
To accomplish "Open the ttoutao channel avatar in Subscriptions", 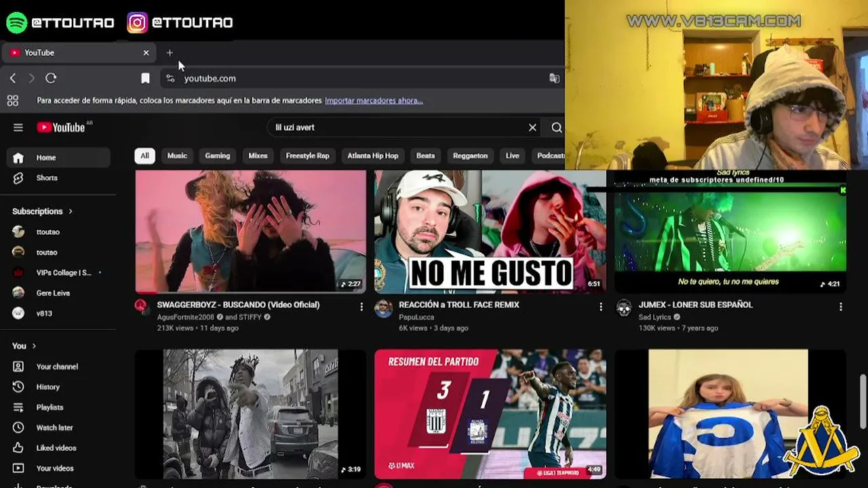I will click(x=18, y=232).
